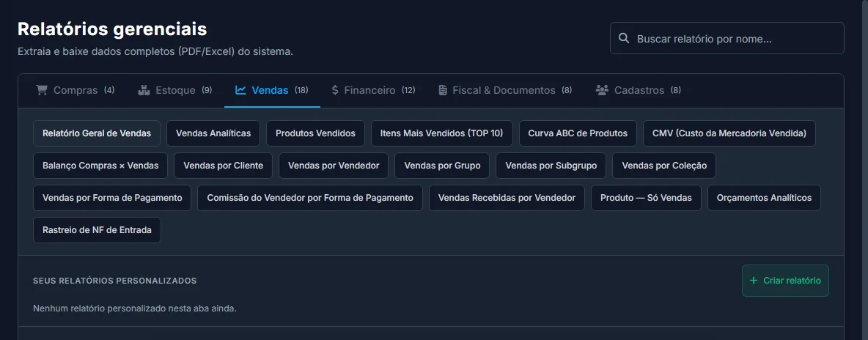
Task: Open Orçamentos Analíticos report
Action: pyautogui.click(x=764, y=198)
